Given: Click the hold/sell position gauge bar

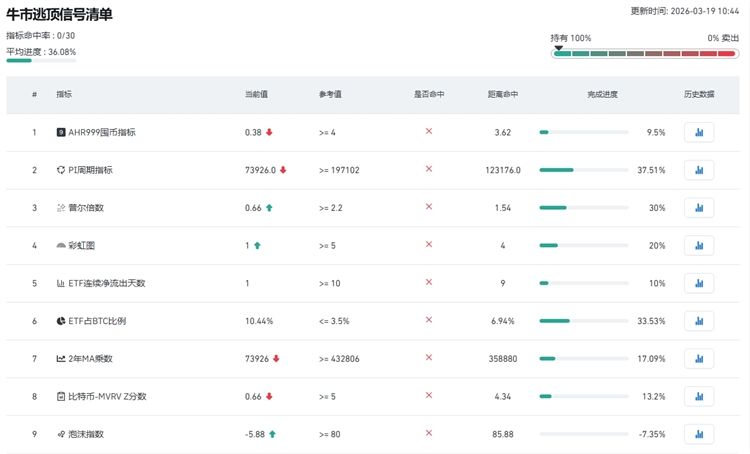Looking at the screenshot, I should [645, 53].
